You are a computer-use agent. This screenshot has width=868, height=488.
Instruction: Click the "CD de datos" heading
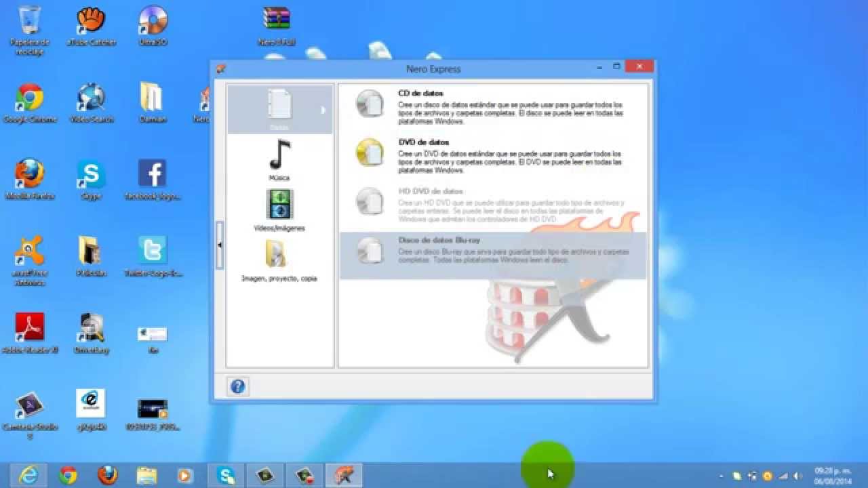click(x=420, y=94)
